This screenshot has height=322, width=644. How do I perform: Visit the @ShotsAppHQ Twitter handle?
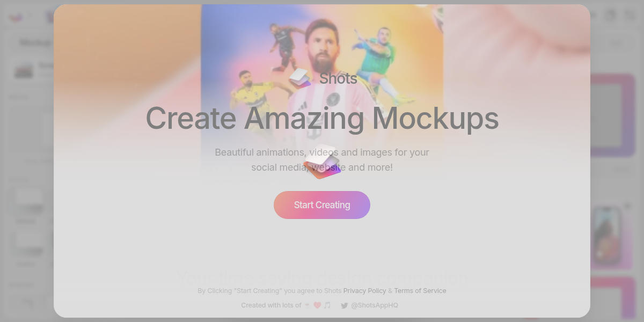375,305
